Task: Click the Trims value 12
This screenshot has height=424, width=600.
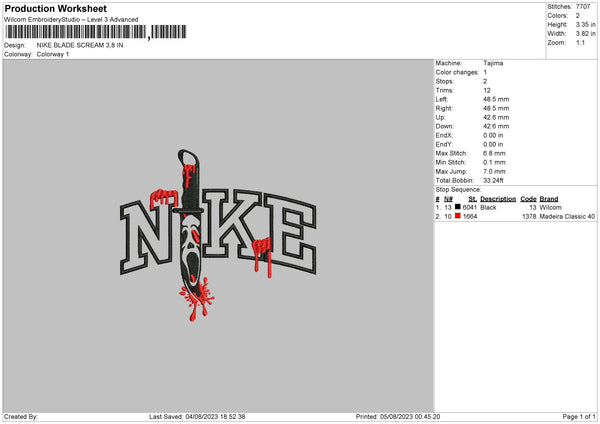Action: 487,90
